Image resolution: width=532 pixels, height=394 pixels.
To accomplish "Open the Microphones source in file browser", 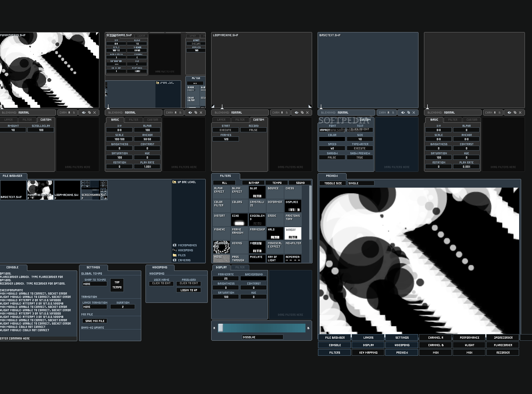I will 185,245.
